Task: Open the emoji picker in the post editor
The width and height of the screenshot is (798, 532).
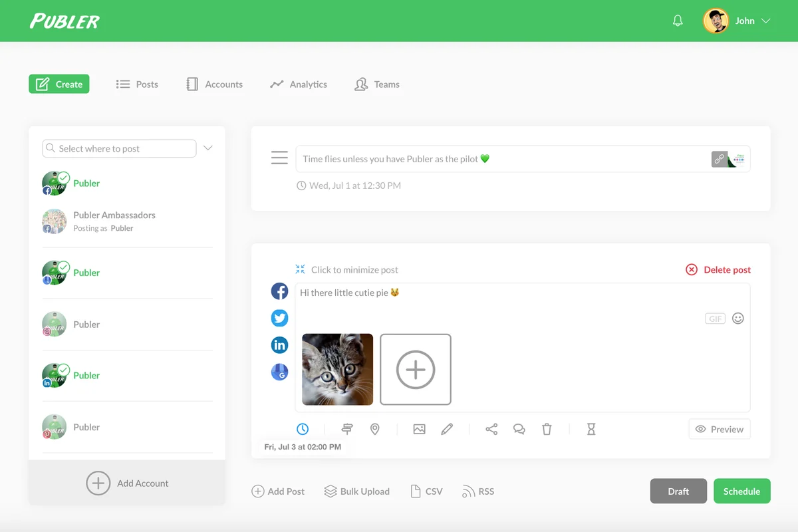Action: coord(738,319)
